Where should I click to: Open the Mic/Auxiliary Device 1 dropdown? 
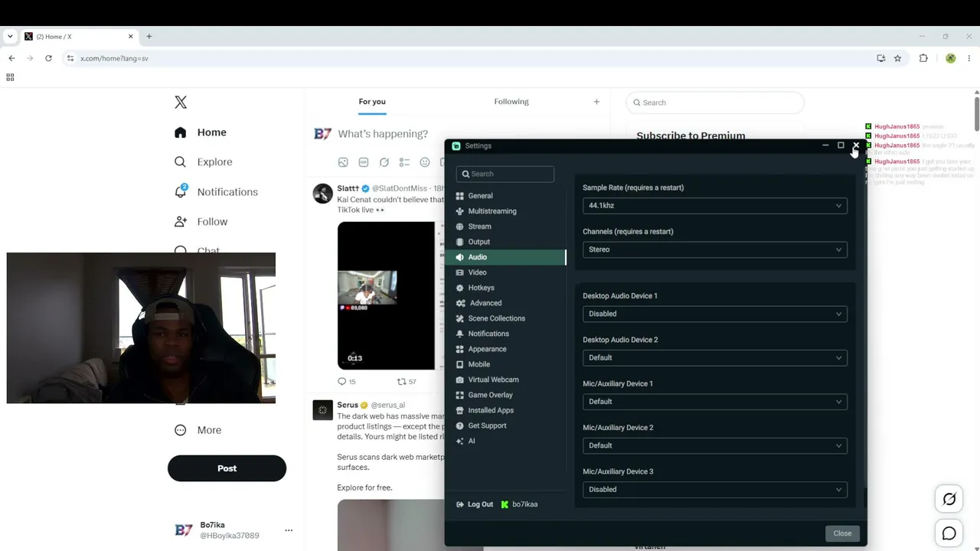point(715,402)
